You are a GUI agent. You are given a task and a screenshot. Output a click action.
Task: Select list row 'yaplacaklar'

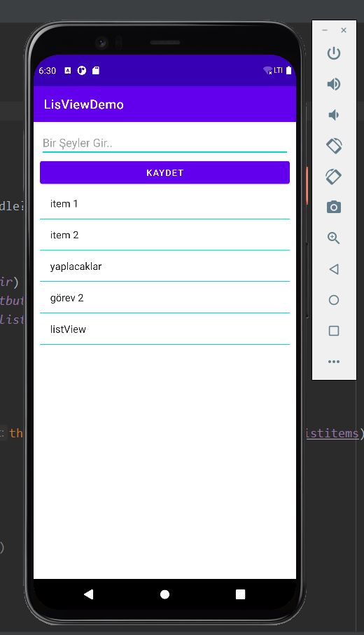pyautogui.click(x=164, y=266)
